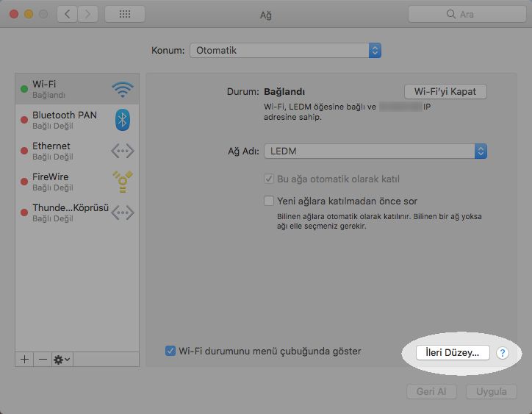Select Wi-Fi in the service list
Viewport: 532px width, 414px height.
(77, 89)
